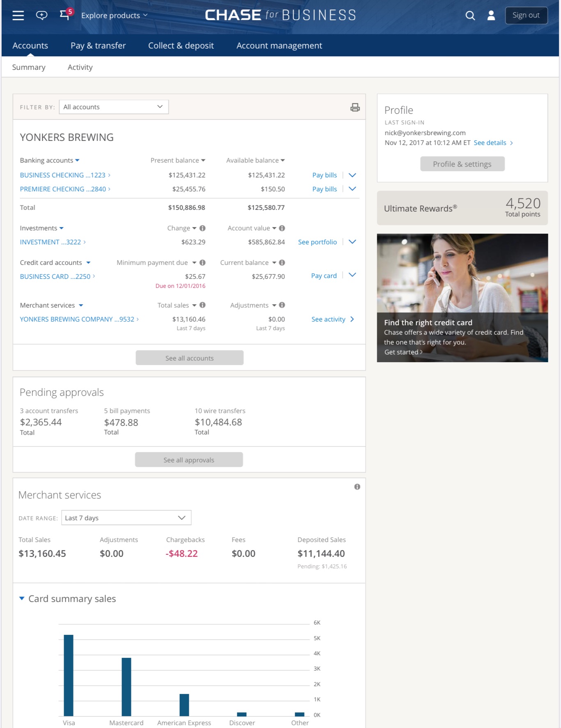Click the See all approvals button

coord(189,459)
